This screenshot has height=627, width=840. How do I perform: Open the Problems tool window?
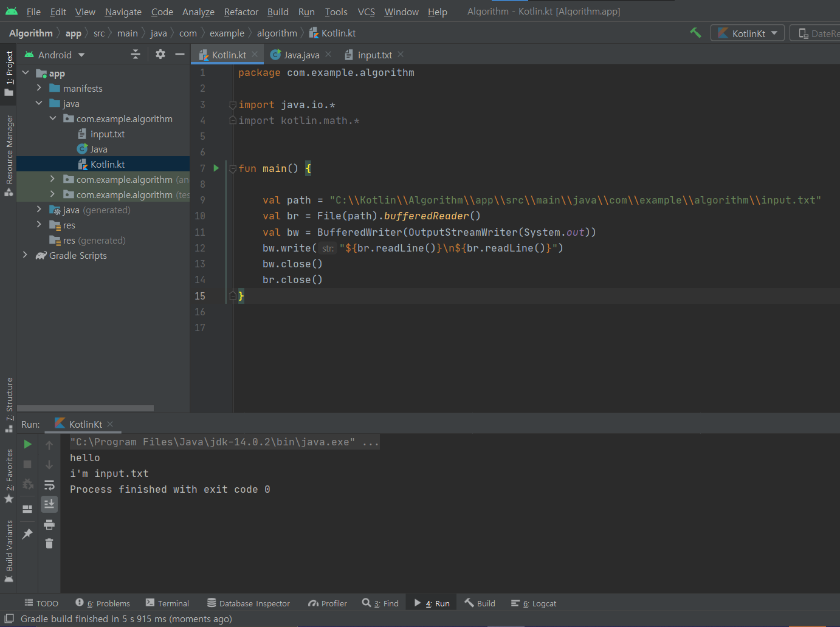click(103, 603)
